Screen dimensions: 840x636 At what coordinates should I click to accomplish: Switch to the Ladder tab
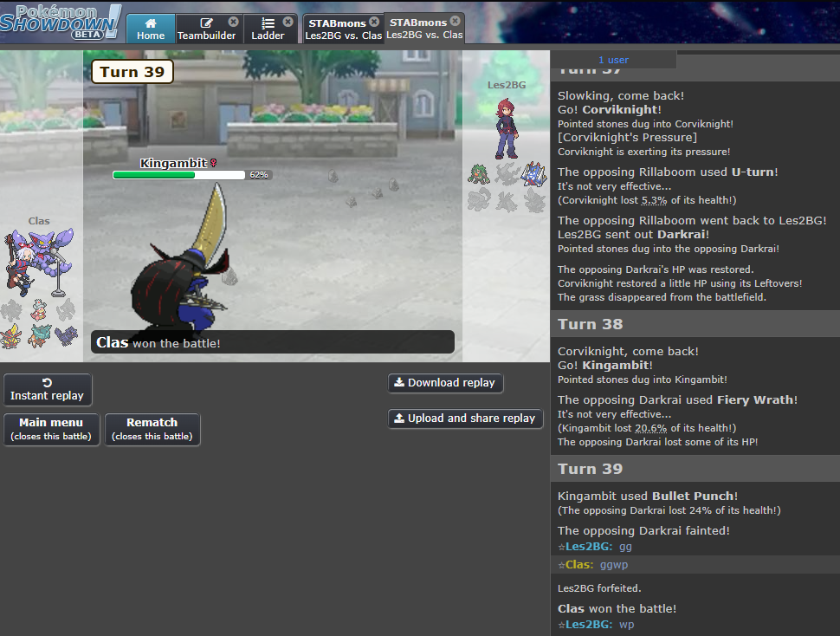268,29
